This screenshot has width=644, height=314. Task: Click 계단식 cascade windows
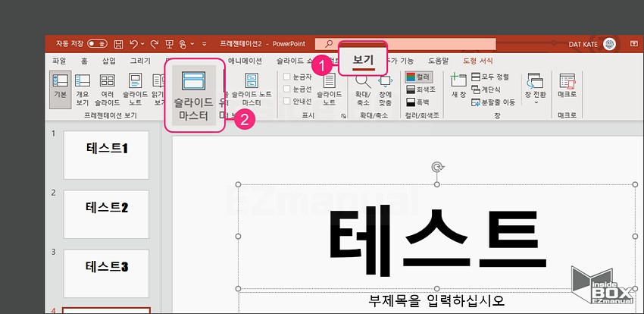pos(486,89)
